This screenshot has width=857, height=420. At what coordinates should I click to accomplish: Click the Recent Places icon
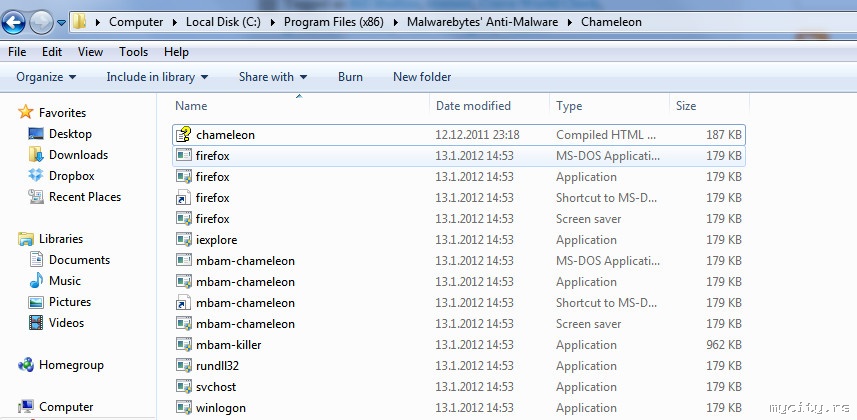click(x=36, y=196)
